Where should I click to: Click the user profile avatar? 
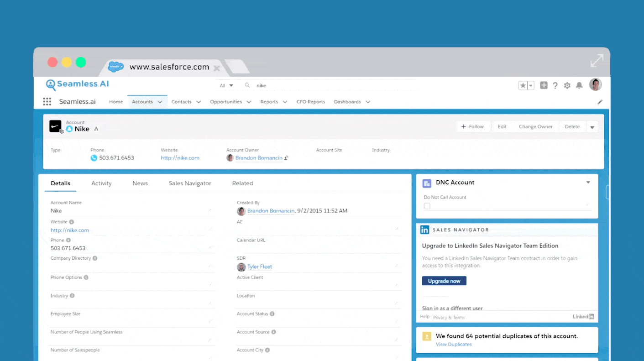595,85
